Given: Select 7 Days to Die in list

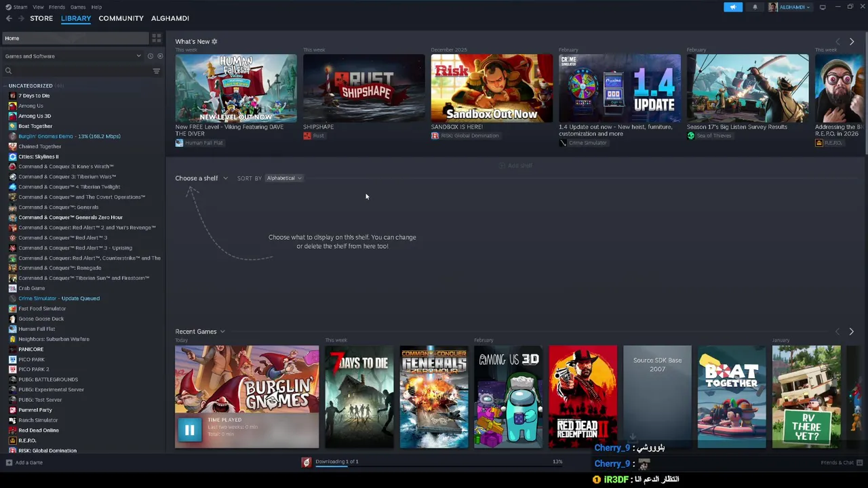Looking at the screenshot, I should [x=34, y=96].
